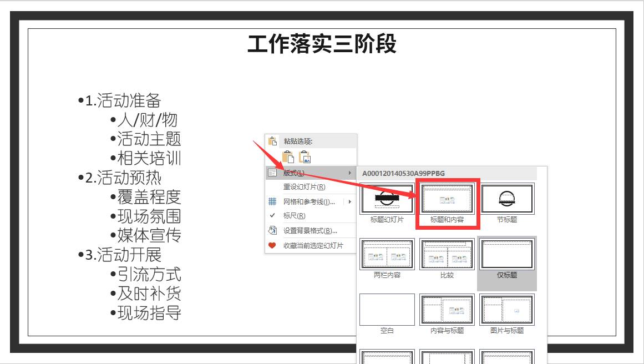The image size is (644, 364).
Task: Choose the 标题幻灯片 layout
Action: tap(387, 199)
